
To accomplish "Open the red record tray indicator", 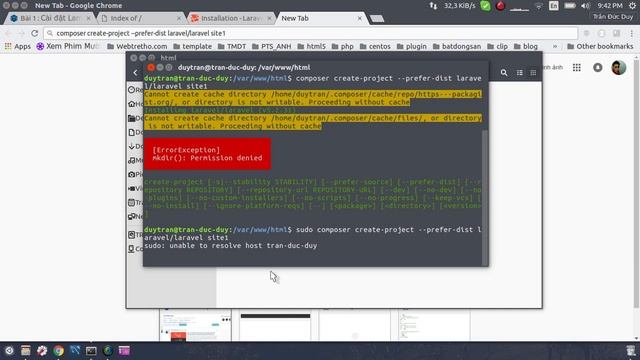I will point(500,6).
